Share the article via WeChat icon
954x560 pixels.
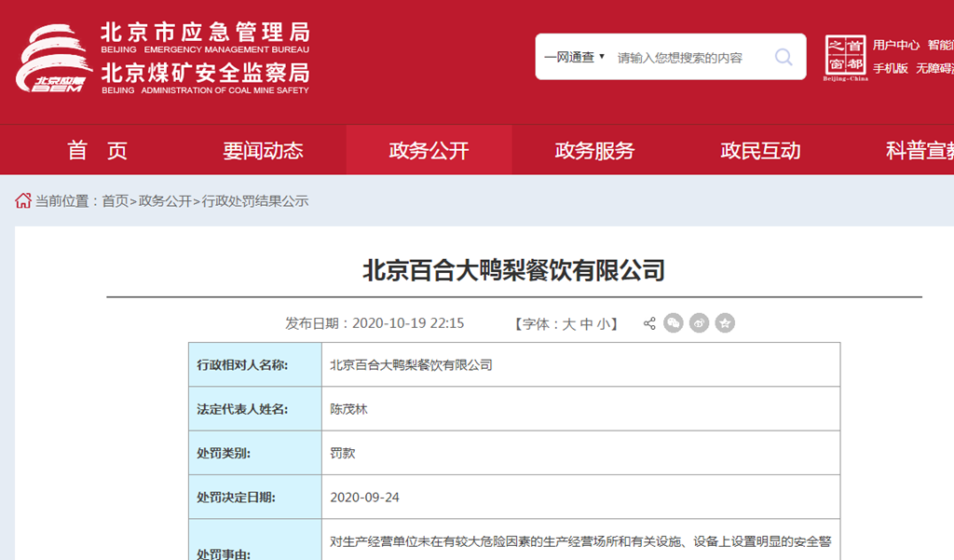tap(674, 323)
